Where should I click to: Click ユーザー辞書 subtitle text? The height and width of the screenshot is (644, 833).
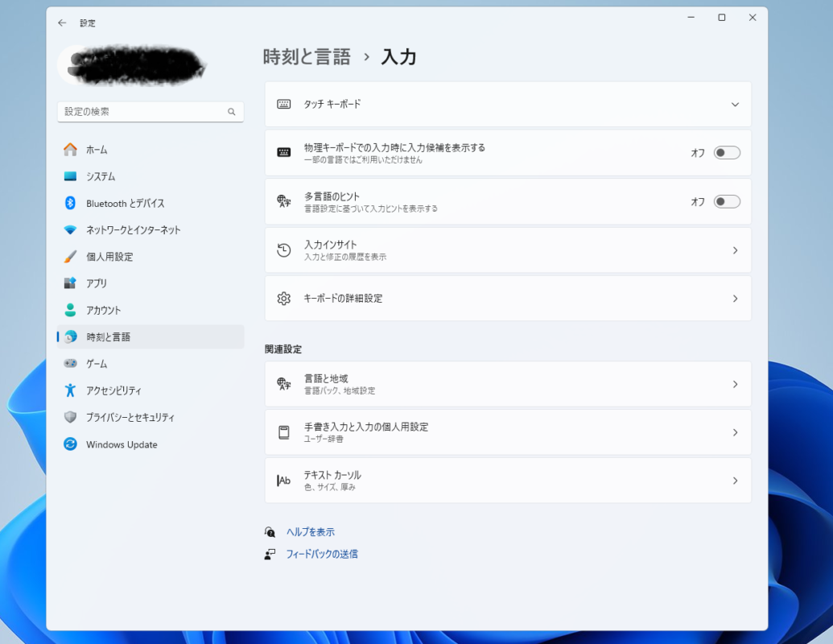point(324,439)
